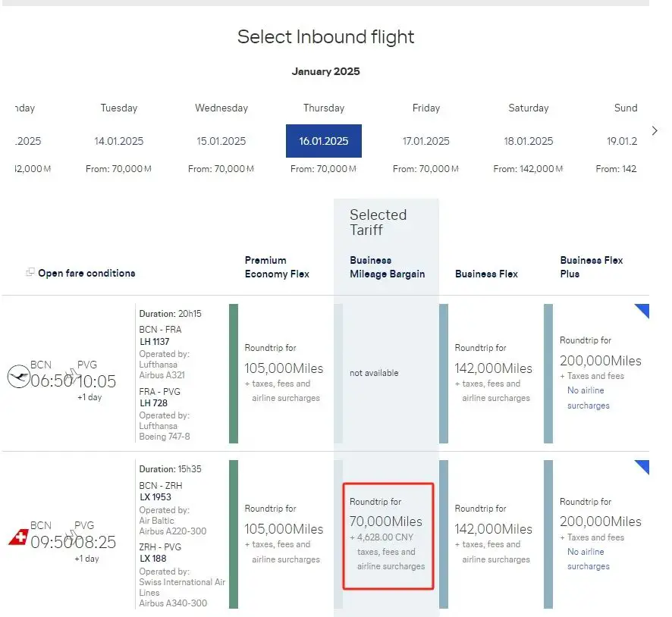Choose Business Flex Plus 200,000 Miles on Swiss flight
This screenshot has width=672, height=617.
click(597, 534)
